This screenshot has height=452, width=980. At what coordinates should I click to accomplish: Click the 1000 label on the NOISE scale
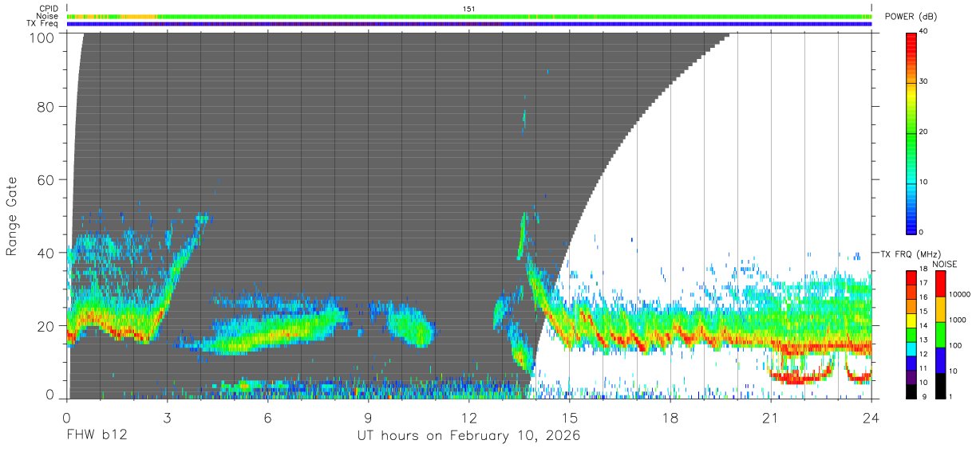click(x=957, y=320)
